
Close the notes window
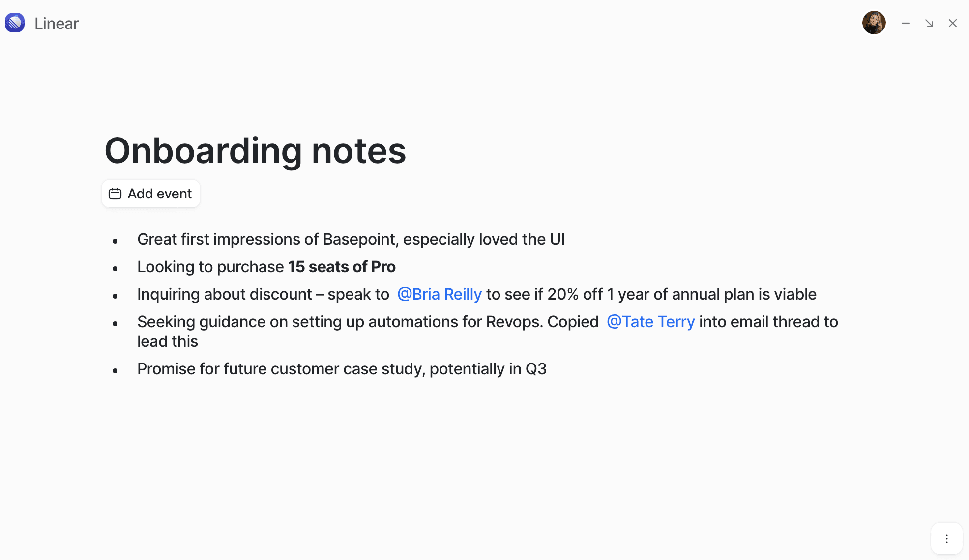click(x=952, y=23)
